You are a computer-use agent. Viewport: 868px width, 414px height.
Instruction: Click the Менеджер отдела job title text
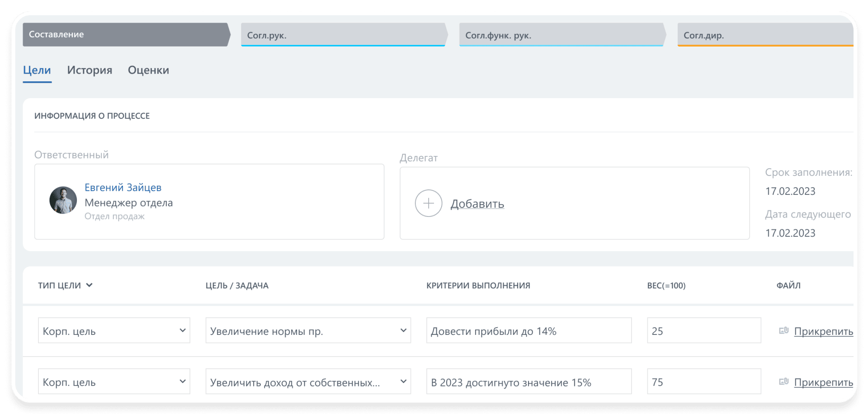pyautogui.click(x=129, y=203)
